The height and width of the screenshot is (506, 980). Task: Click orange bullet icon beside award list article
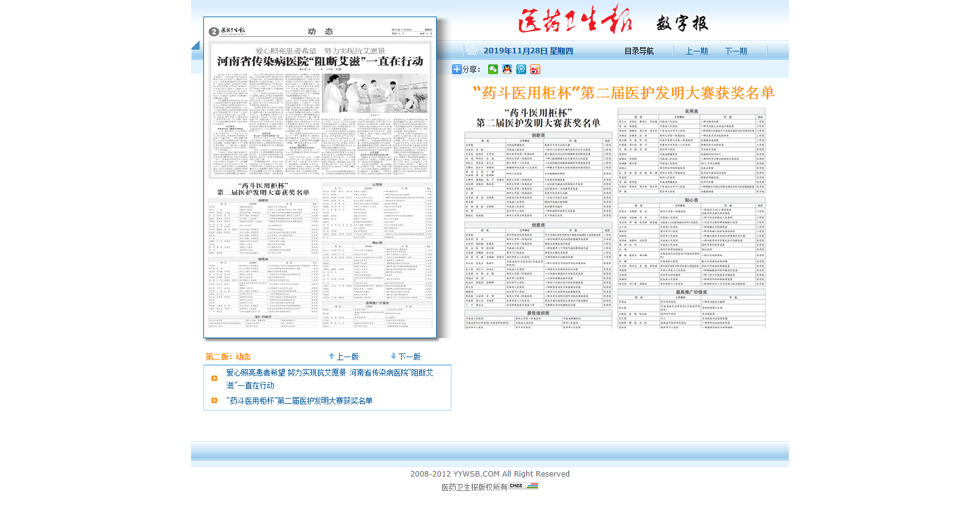click(214, 401)
